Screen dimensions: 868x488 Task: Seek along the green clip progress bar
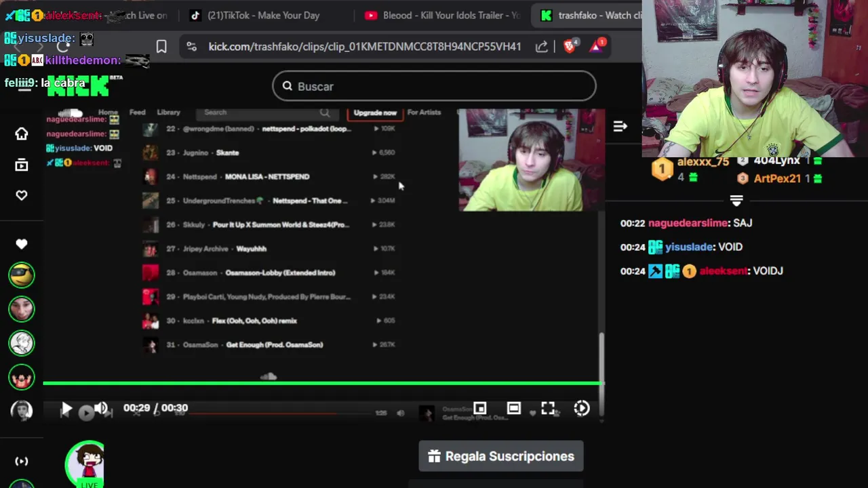click(322, 384)
